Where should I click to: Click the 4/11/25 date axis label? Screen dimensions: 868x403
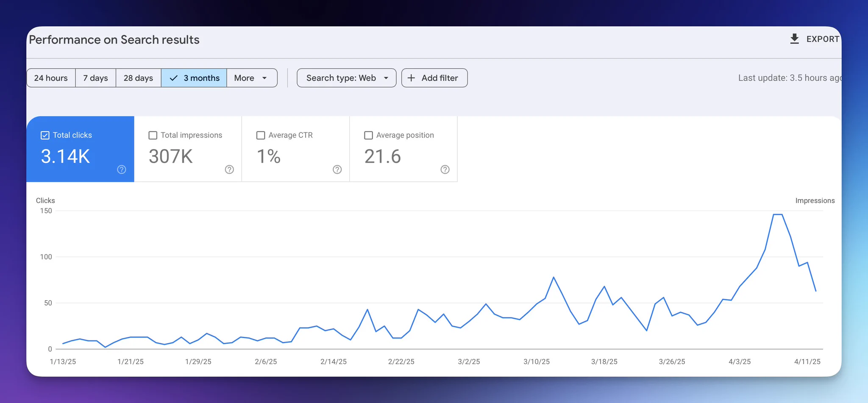point(807,361)
